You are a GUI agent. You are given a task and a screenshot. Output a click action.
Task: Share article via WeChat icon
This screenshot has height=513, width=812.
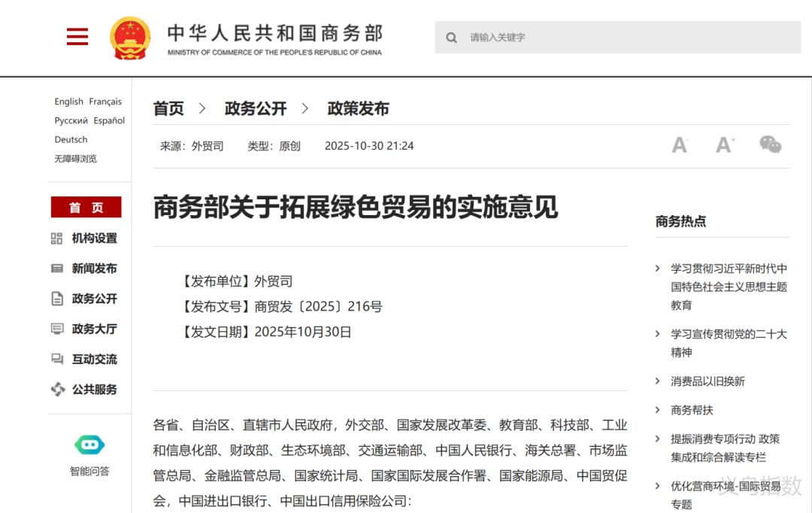click(770, 145)
